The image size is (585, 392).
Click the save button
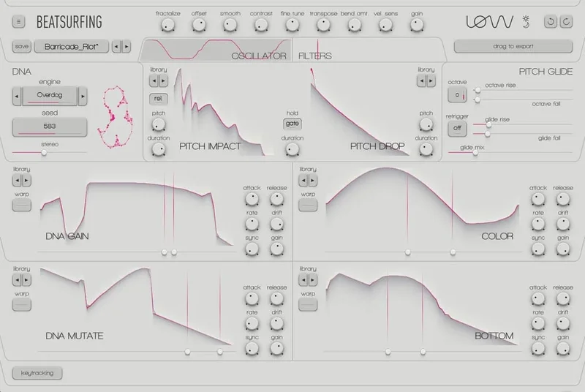click(x=22, y=47)
